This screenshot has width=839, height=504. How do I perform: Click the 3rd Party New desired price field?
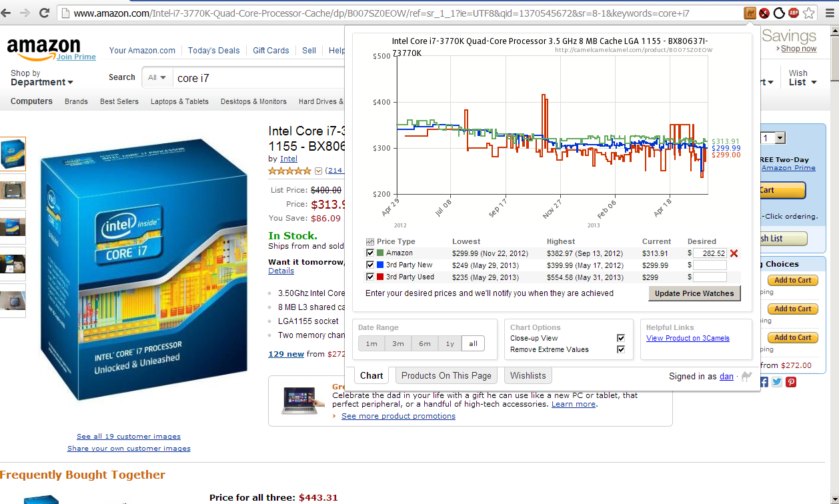(710, 265)
